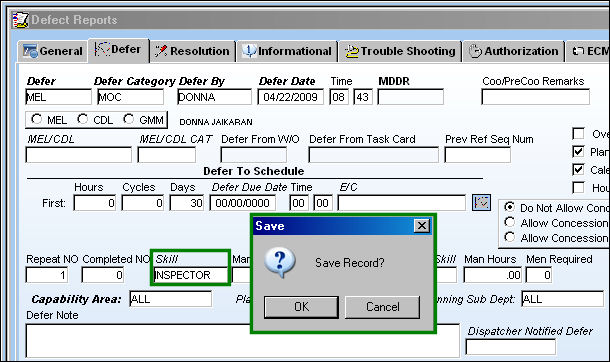The image size is (610, 362).
Task: Click the Defer From Task Card field
Action: (x=373, y=155)
